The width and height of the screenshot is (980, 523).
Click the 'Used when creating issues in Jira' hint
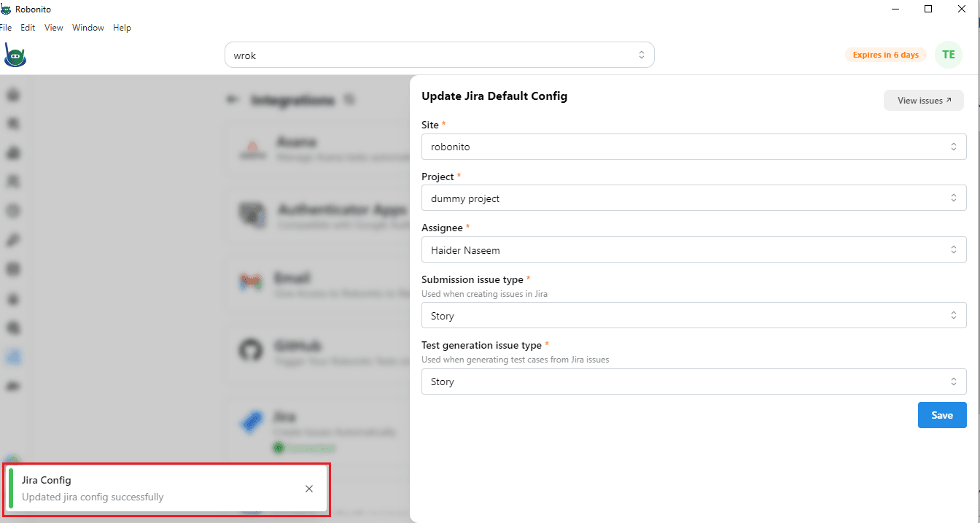(x=484, y=294)
